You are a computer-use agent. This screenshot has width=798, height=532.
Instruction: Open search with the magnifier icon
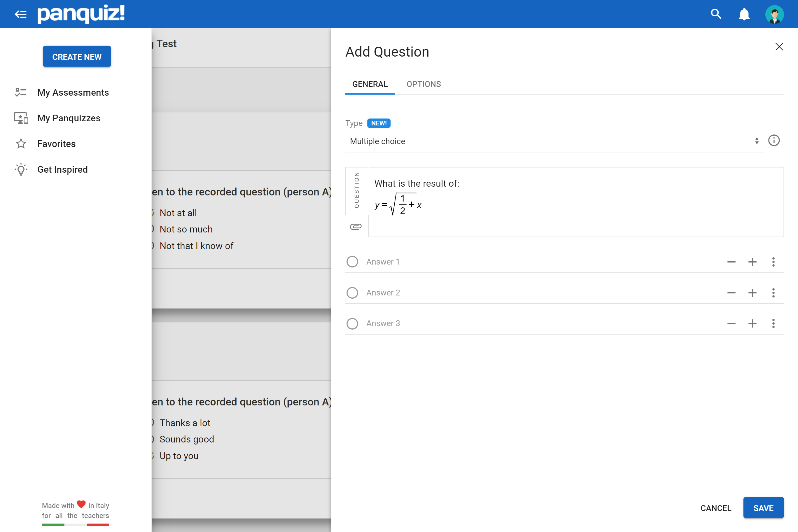(716, 14)
